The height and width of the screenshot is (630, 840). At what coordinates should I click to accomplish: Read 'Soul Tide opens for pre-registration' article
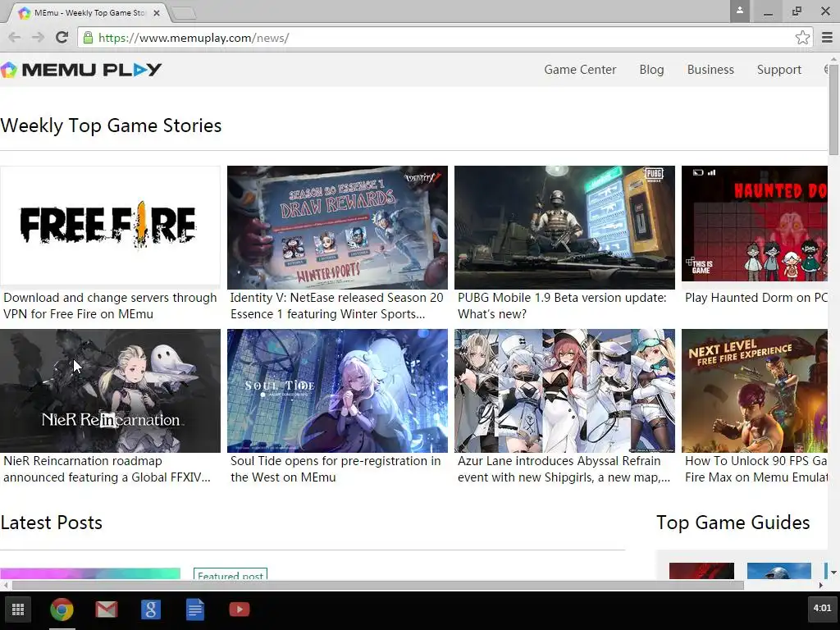coord(336,469)
